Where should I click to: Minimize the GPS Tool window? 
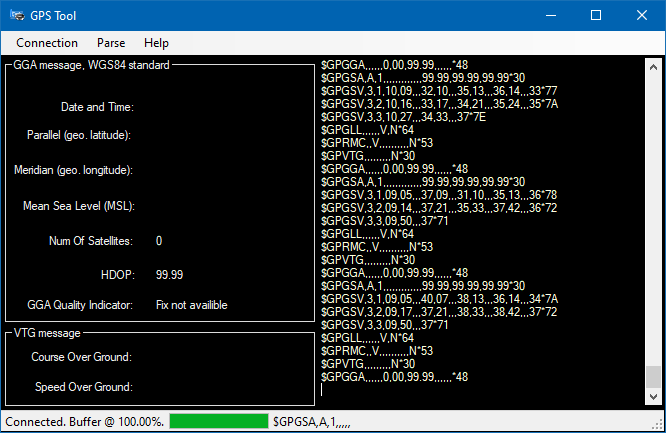point(551,16)
